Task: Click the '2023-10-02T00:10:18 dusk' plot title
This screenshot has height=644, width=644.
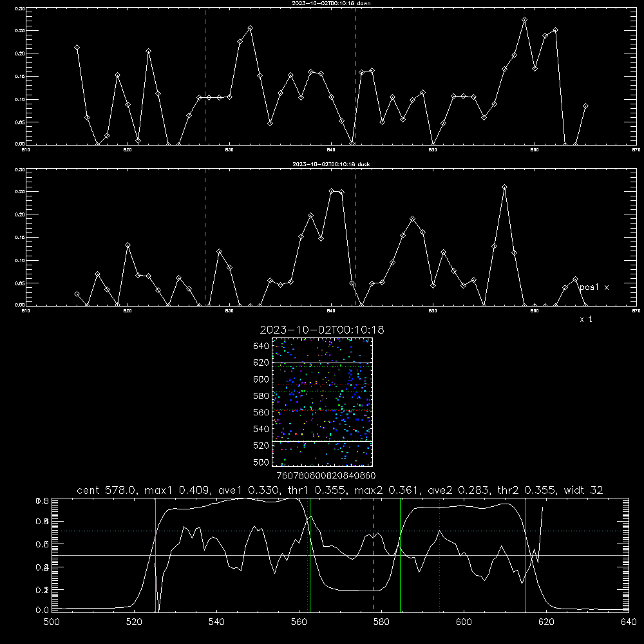Action: 331,164
